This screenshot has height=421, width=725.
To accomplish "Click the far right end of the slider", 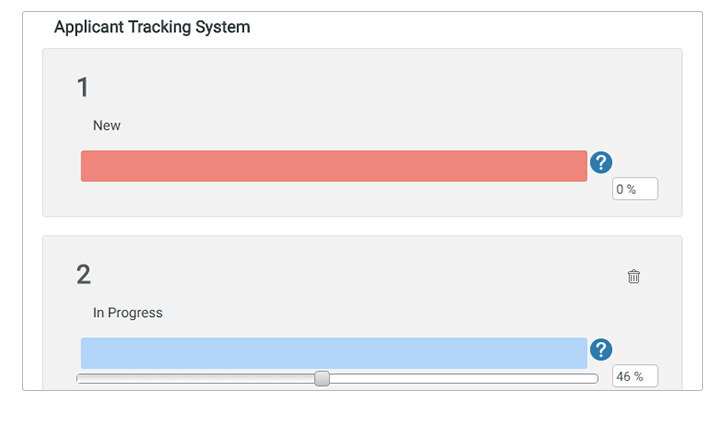I will point(595,379).
